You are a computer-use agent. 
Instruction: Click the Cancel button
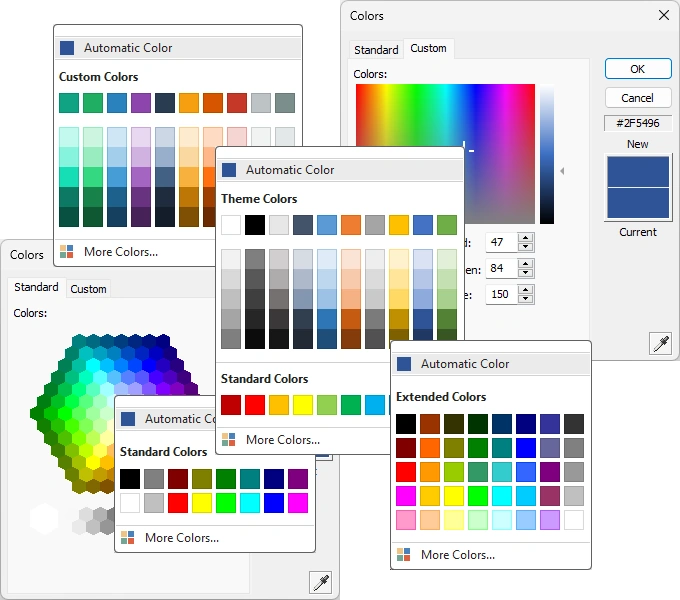(x=638, y=98)
